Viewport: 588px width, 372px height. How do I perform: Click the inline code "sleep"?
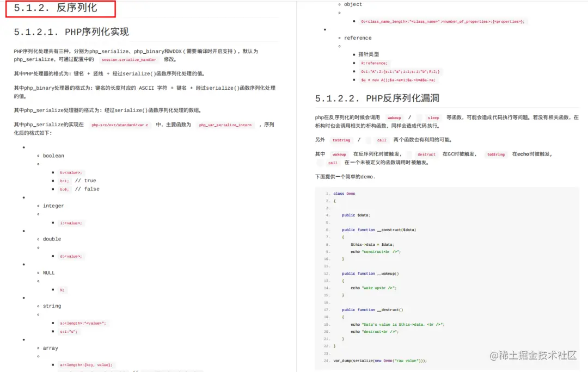pyautogui.click(x=433, y=117)
